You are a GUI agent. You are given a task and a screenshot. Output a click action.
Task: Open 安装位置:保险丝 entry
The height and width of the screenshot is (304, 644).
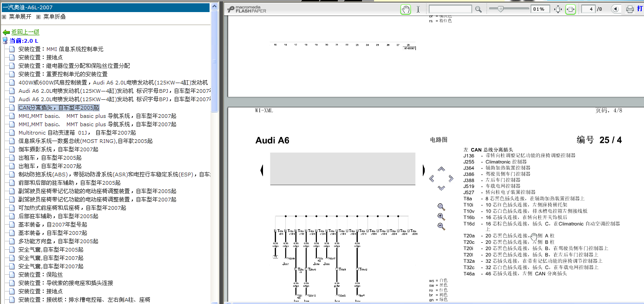[41, 275]
